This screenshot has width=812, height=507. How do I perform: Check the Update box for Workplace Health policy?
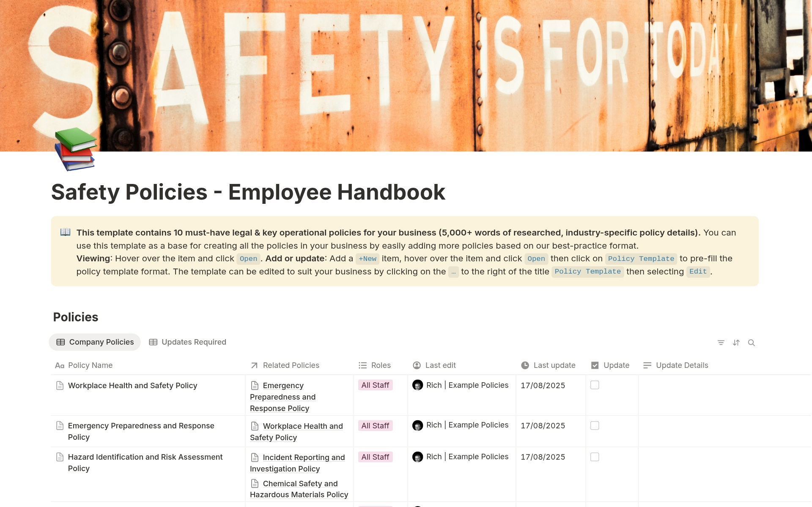[595, 385]
